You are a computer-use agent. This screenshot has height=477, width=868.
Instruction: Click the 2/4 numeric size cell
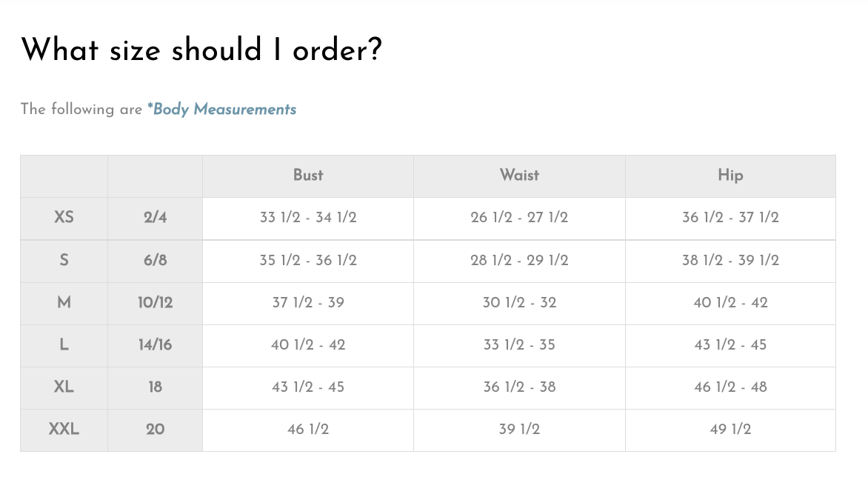pyautogui.click(x=155, y=218)
